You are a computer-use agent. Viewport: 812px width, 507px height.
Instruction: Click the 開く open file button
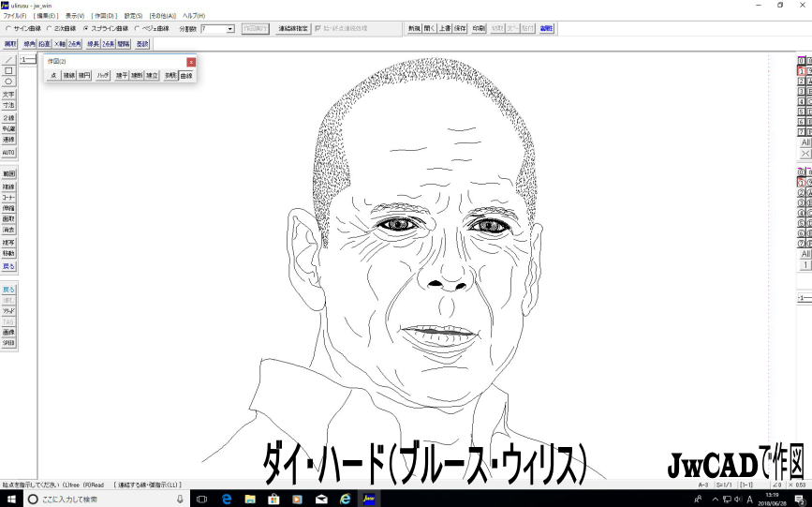[430, 28]
